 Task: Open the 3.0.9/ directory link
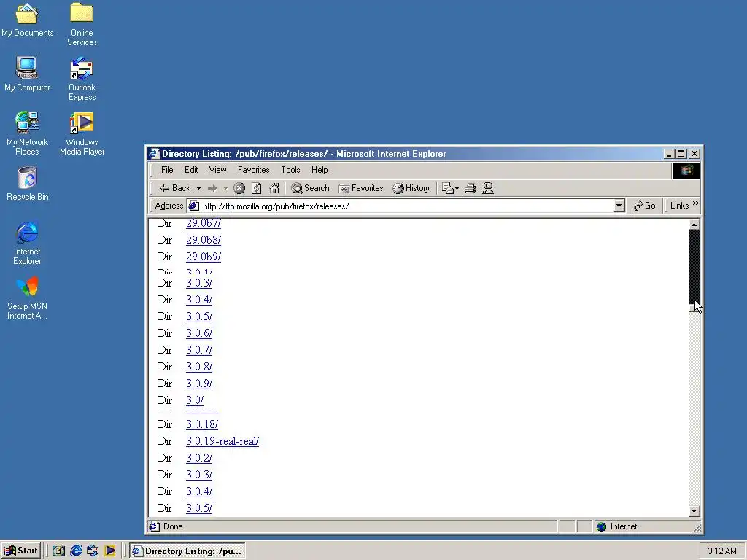[x=199, y=384]
